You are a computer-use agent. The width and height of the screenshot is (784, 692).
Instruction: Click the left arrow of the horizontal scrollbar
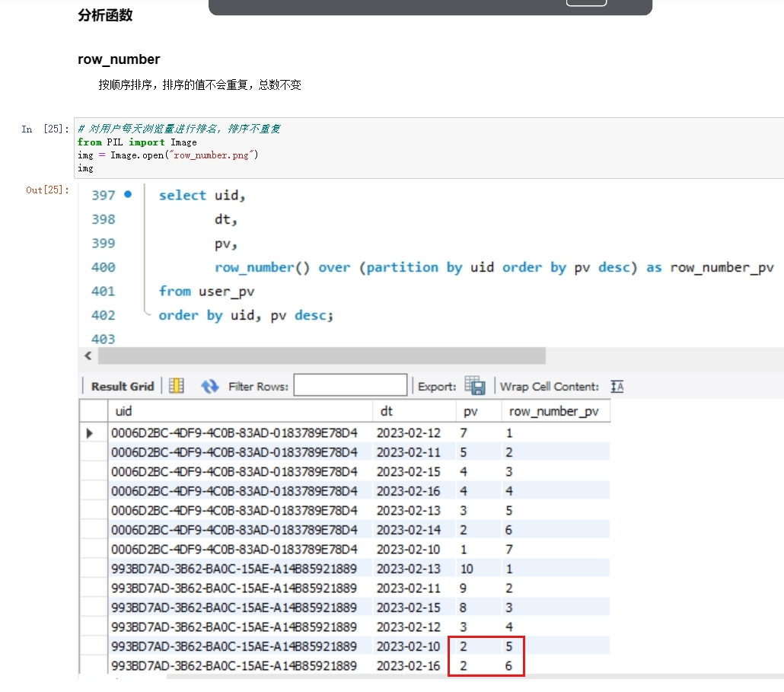88,356
